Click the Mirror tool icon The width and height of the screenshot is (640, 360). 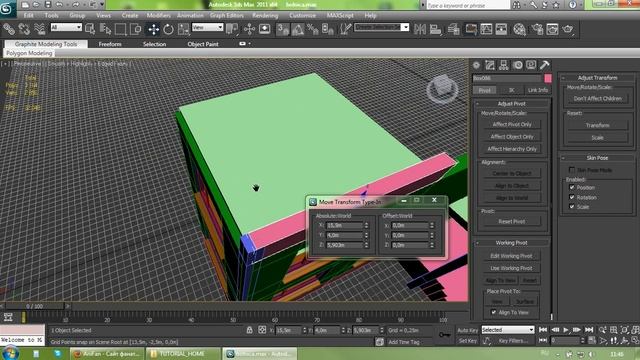tap(420, 29)
